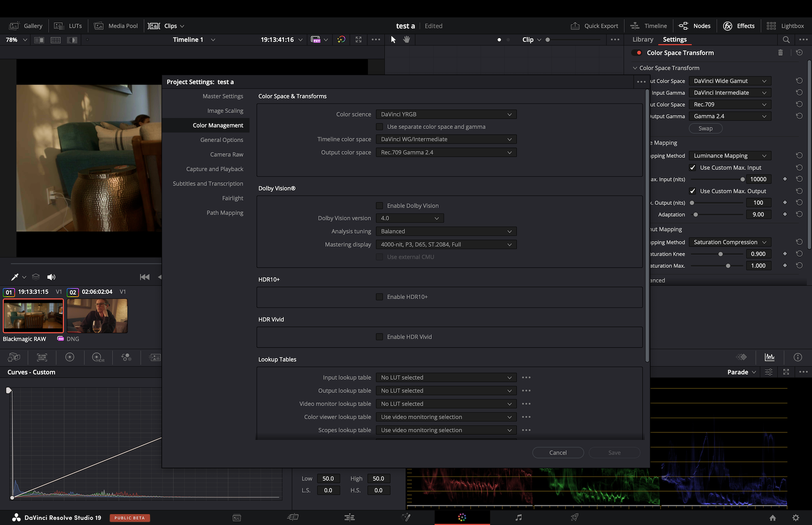This screenshot has width=812, height=525.
Task: Open the Saturation Compression dropdown
Action: point(730,242)
